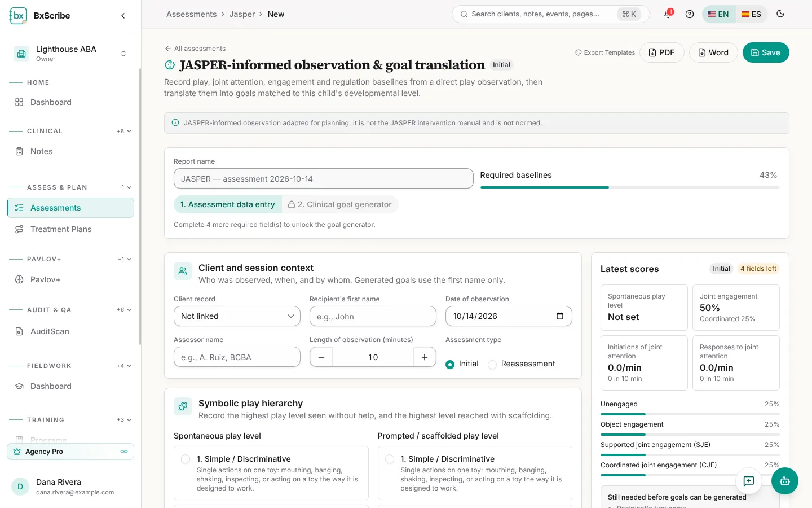Open Notes in the sidebar
The height and width of the screenshot is (508, 812).
70,151
